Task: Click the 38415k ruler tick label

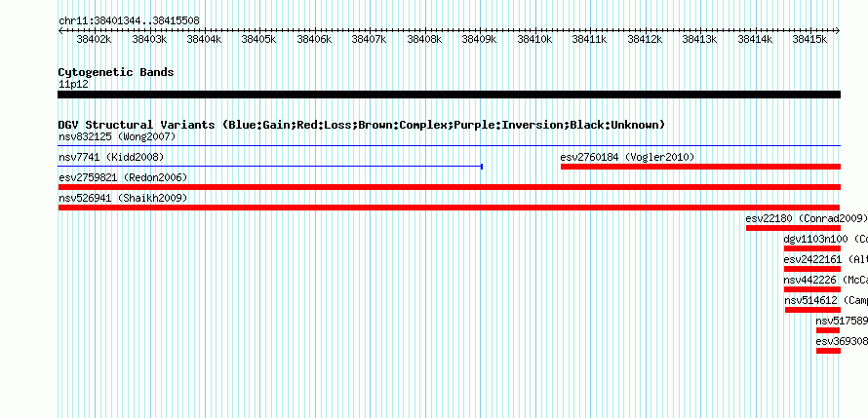Action: pos(809,39)
